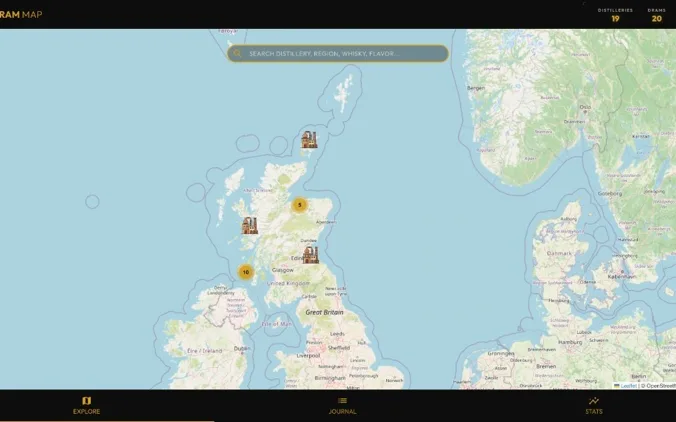The width and height of the screenshot is (676, 422).
Task: Click the Drams count 20
Action: (656, 19)
